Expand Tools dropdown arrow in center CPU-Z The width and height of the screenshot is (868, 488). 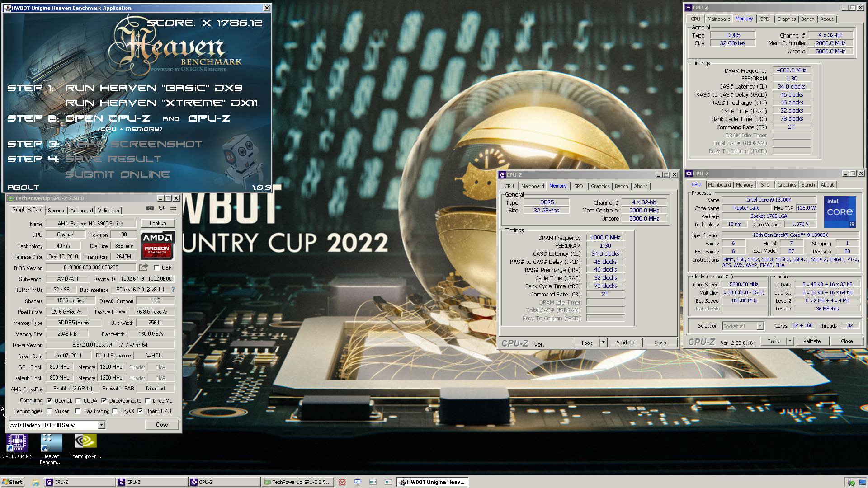[603, 343]
